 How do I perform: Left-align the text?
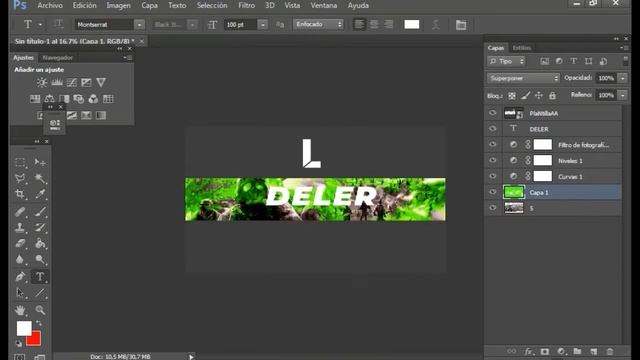pyautogui.click(x=359, y=24)
